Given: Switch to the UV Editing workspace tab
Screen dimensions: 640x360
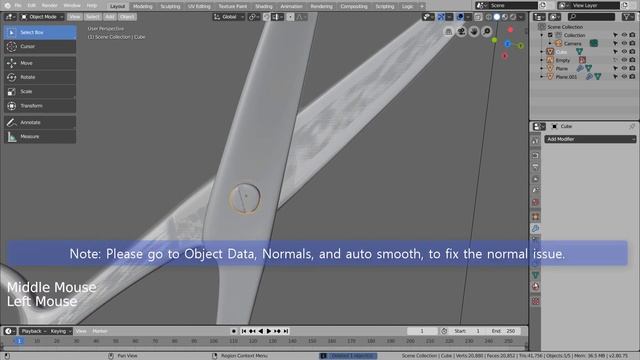Looking at the screenshot, I should click(199, 6).
